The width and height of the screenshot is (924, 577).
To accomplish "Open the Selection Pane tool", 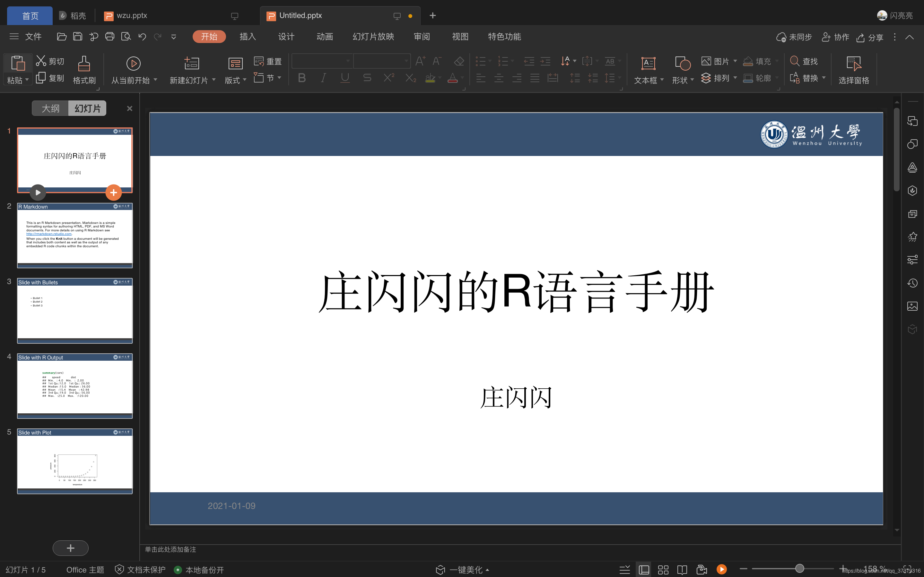I will (x=853, y=64).
